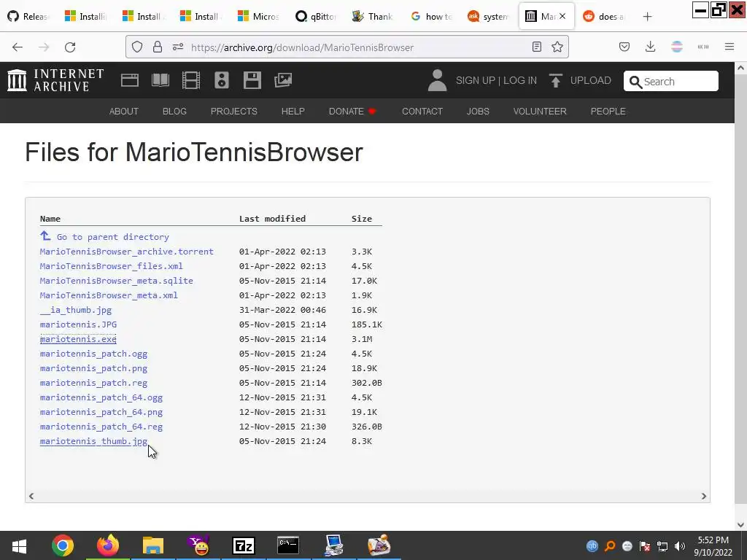Open the ABOUT menu item
747x560 pixels.
pos(124,111)
